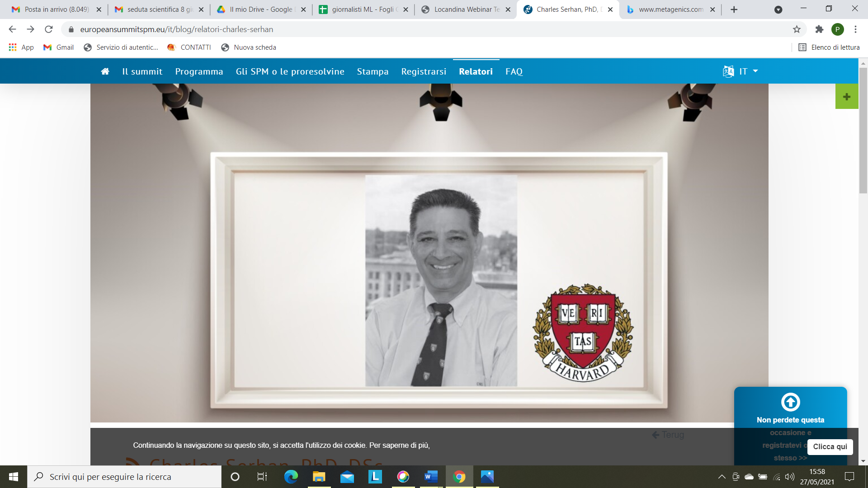Click the Windows search box
The width and height of the screenshot is (868, 488).
tap(124, 477)
